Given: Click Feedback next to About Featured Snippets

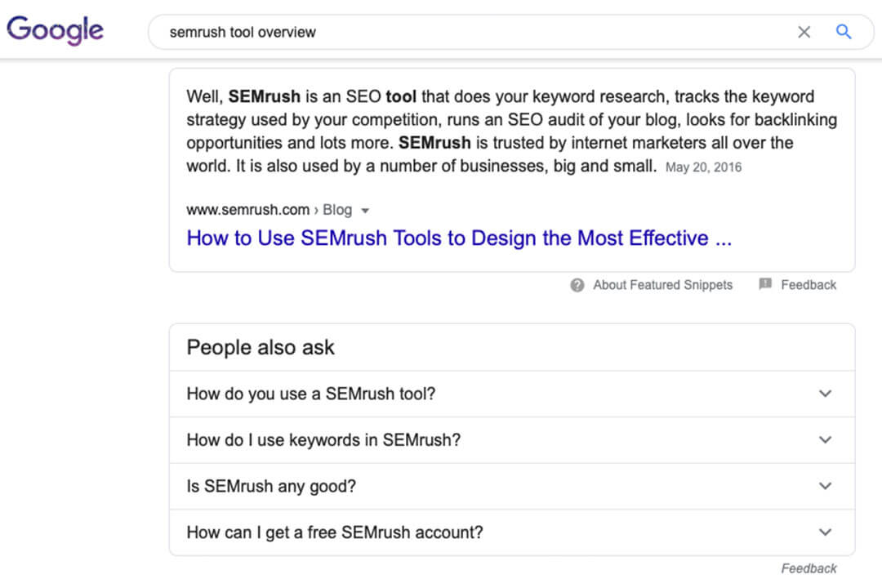Looking at the screenshot, I should point(808,285).
